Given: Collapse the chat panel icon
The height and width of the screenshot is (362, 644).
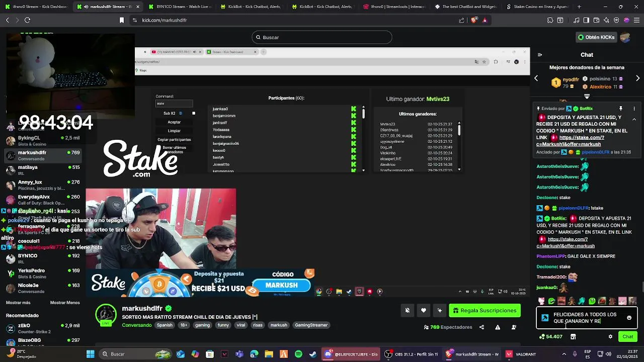Looking at the screenshot, I should (x=540, y=55).
